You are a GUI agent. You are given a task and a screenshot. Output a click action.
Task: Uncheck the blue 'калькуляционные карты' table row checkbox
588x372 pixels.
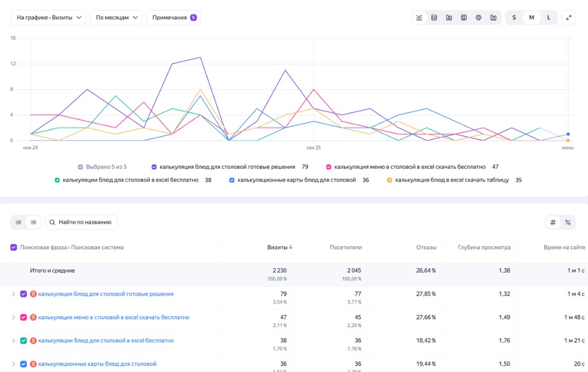click(x=23, y=364)
